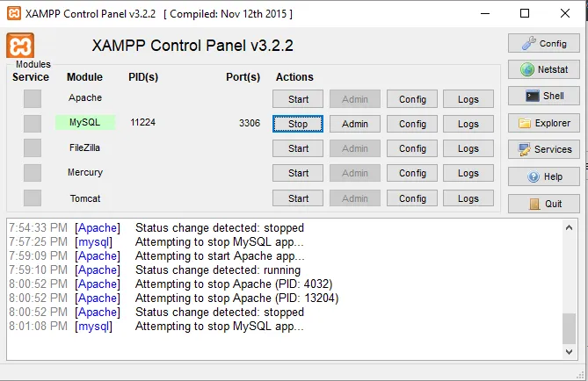View Apache Logs
Image resolution: width=588 pixels, height=381 pixels.
point(468,99)
